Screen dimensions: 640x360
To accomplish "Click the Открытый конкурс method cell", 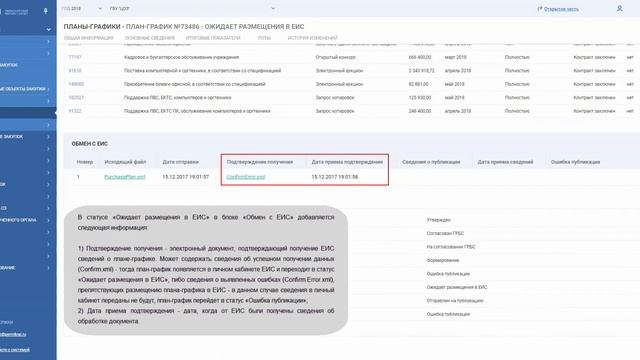I will (336, 57).
